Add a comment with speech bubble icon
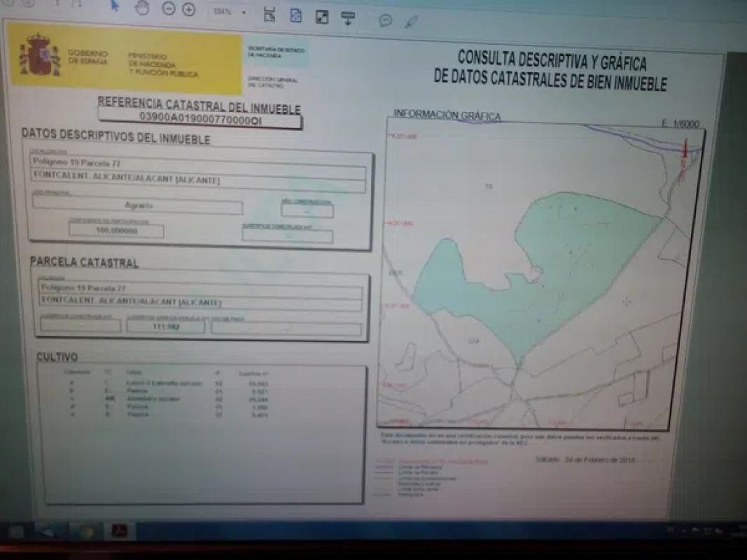 pos(385,20)
